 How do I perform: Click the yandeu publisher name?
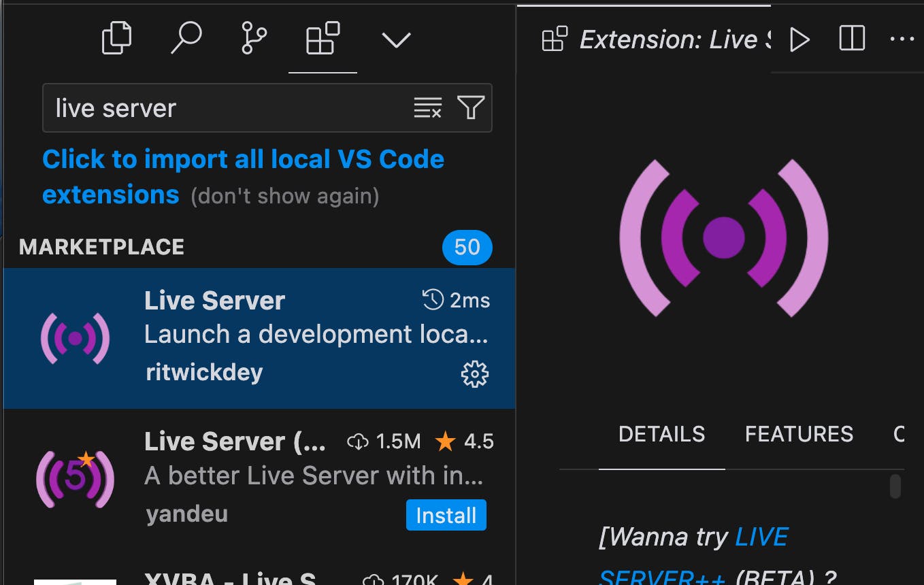[x=186, y=514]
